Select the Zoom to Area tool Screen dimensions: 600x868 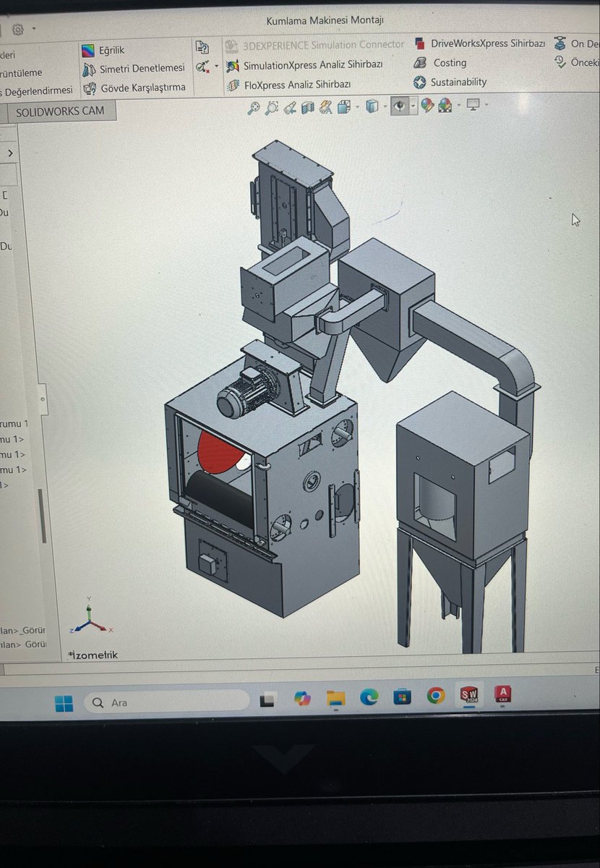[272, 108]
